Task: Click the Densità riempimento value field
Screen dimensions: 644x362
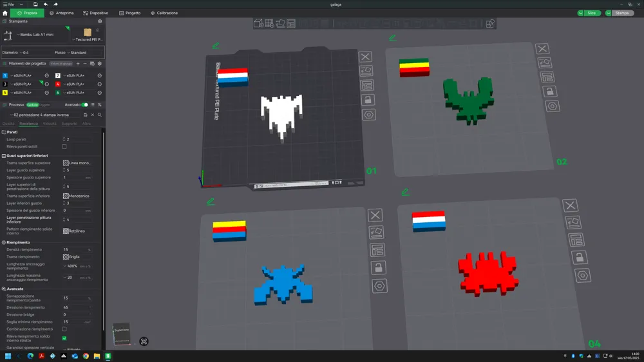Action: click(x=77, y=250)
